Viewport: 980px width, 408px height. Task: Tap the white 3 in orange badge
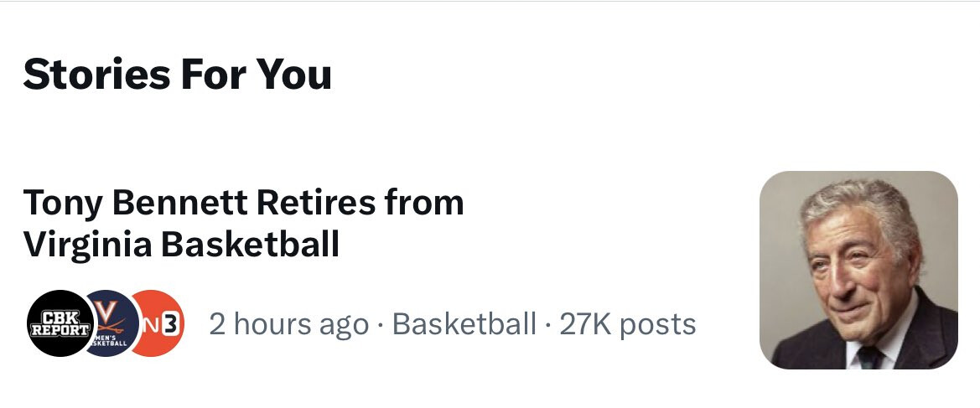[173, 323]
